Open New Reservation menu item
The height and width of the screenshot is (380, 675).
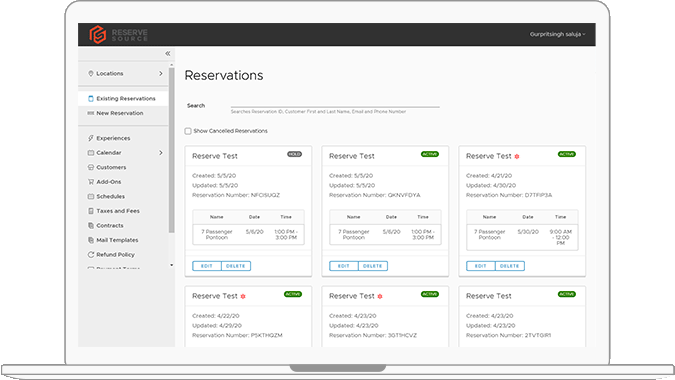[x=123, y=113]
